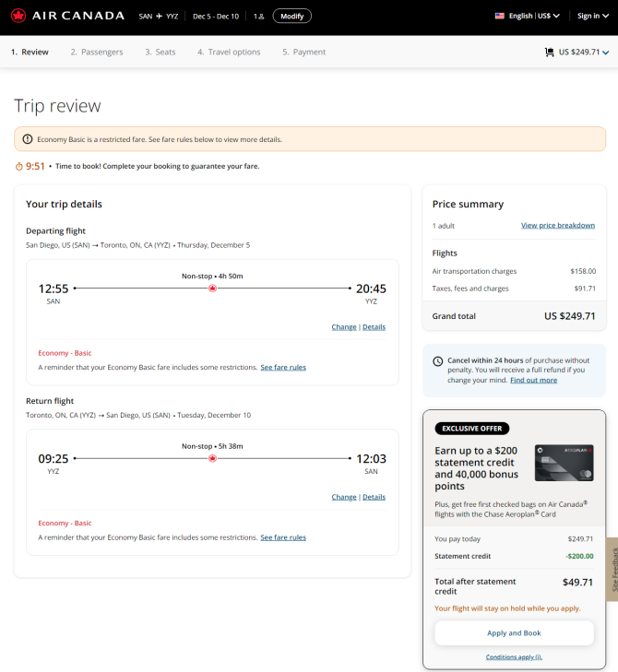Click the airplane icon between SAN and YYZ
The height and width of the screenshot is (672, 618).
(159, 17)
